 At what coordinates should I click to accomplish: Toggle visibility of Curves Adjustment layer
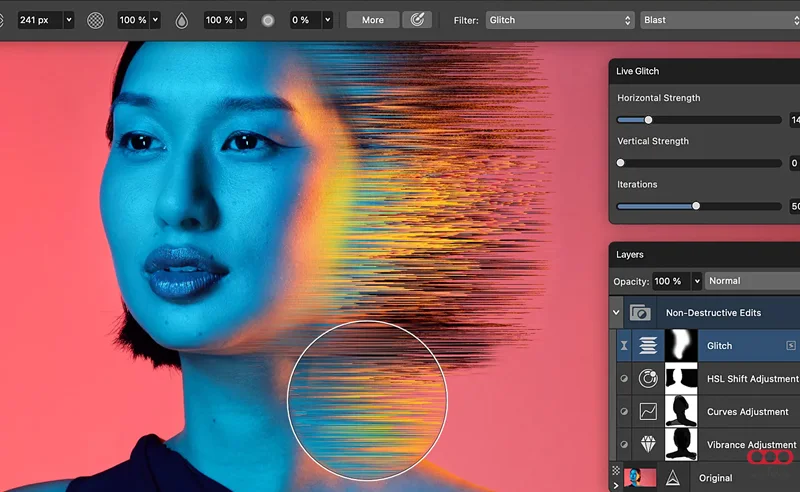coord(624,412)
